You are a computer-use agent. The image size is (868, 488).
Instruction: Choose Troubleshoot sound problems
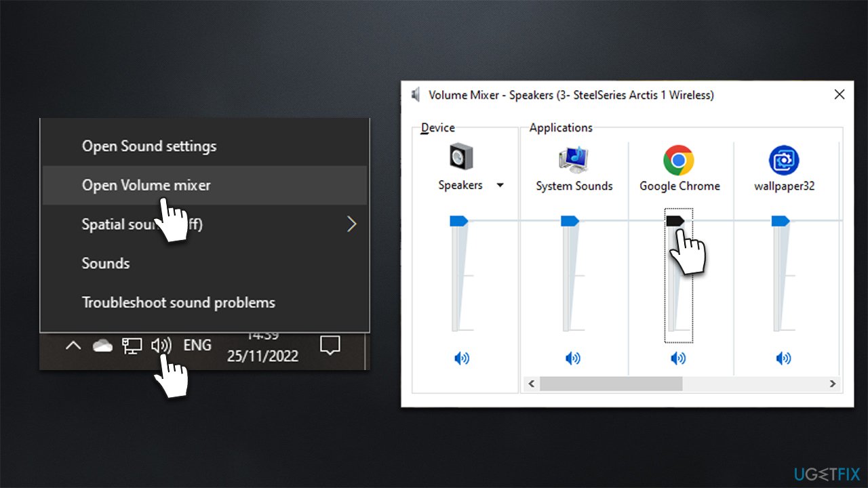(x=178, y=302)
